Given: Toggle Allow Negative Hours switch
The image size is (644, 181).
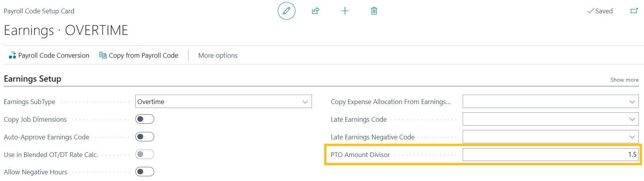Looking at the screenshot, I should (145, 172).
